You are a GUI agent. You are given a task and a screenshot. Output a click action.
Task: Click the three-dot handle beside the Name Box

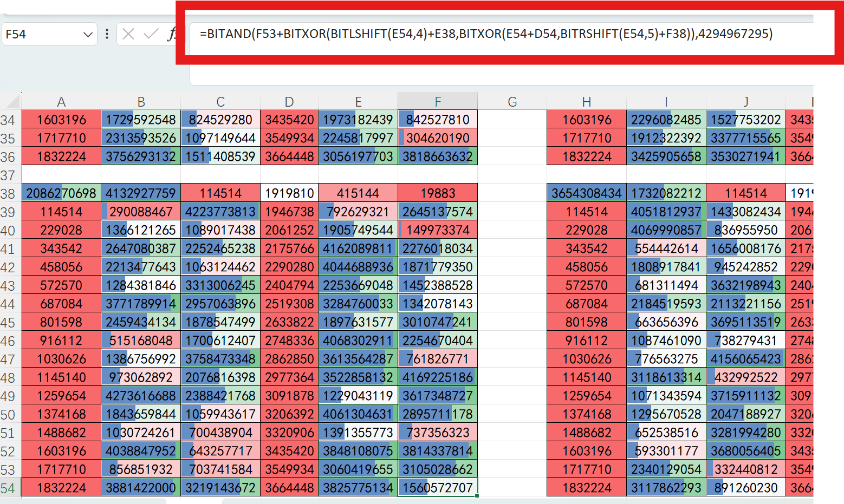[x=107, y=34]
